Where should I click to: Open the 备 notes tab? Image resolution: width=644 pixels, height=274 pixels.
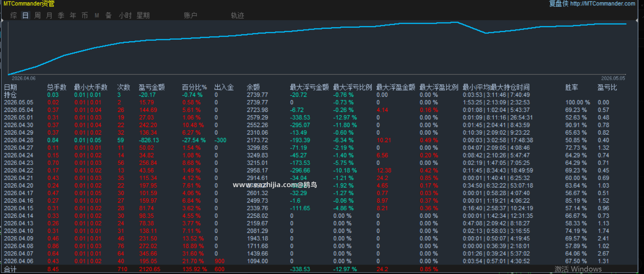coord(109,15)
